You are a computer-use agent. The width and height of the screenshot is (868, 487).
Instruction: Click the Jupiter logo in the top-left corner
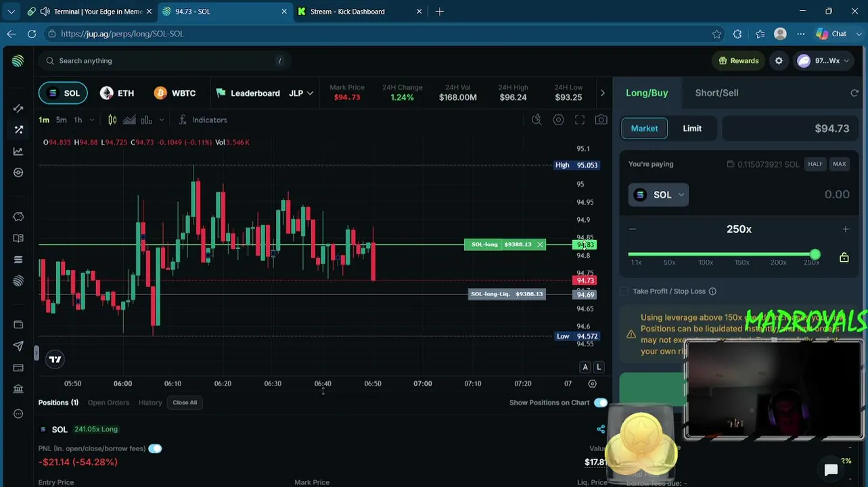point(18,61)
